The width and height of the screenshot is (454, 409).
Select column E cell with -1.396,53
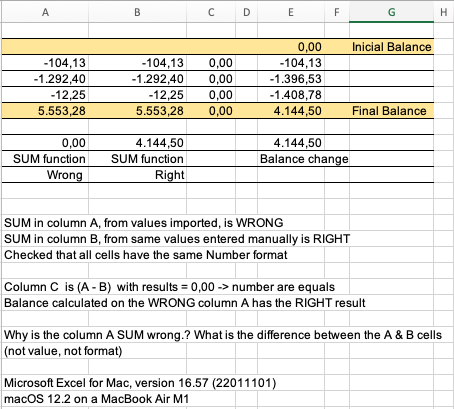(291, 79)
